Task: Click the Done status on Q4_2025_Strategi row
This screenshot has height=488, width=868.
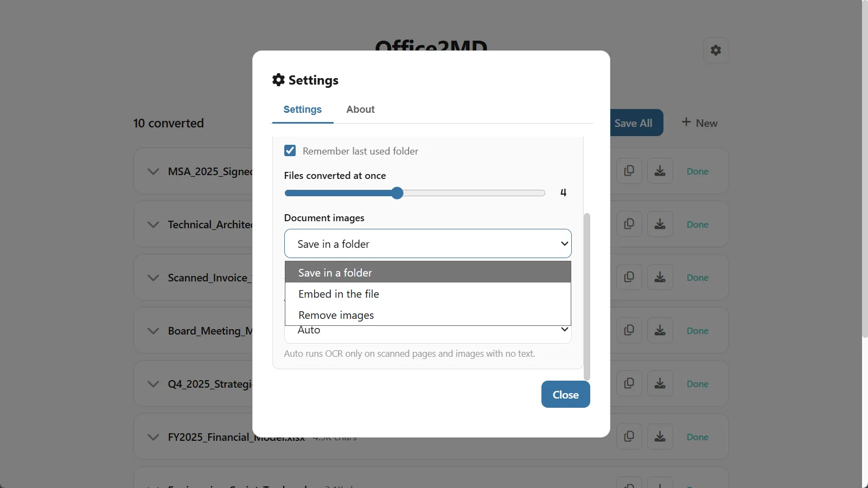Action: pos(698,384)
